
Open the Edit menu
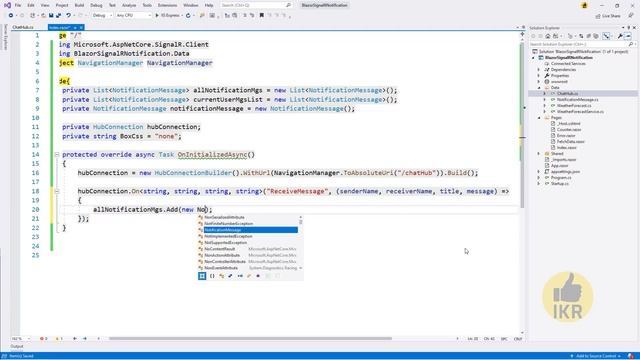(31, 5)
